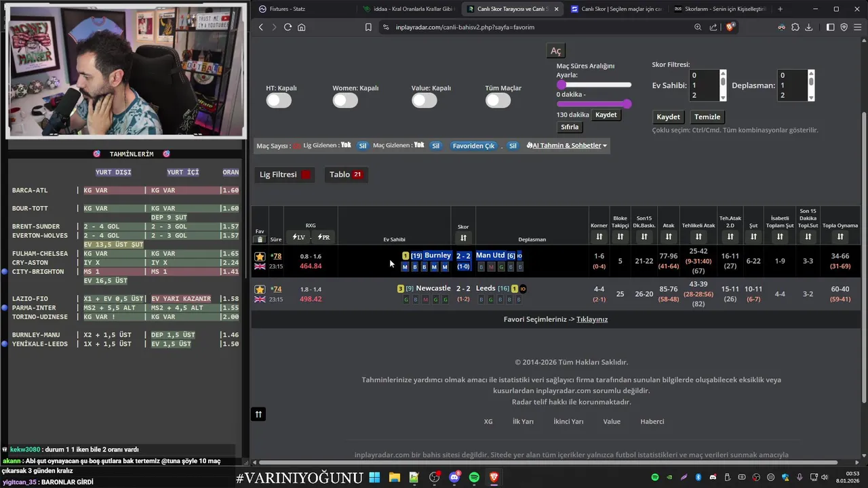Reload the inplayradar page
This screenshot has width=868, height=488.
(288, 27)
